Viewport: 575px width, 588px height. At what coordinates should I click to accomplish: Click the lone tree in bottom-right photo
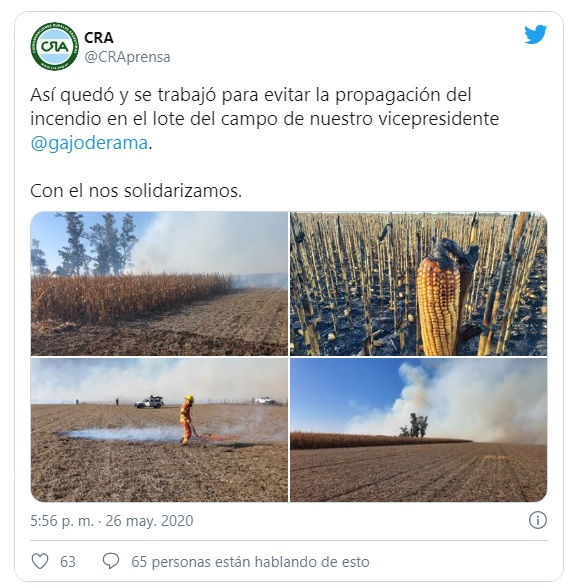click(414, 425)
